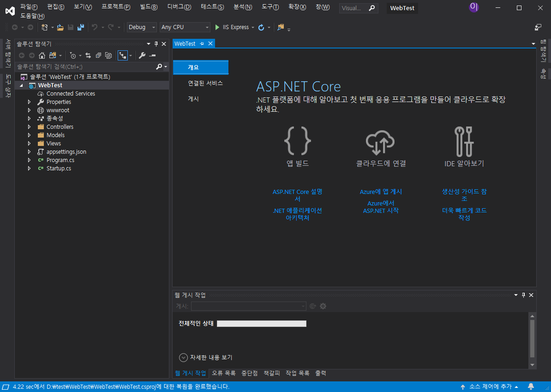Open the Live Share feedback icon
The width and height of the screenshot is (551, 392).
538,27
